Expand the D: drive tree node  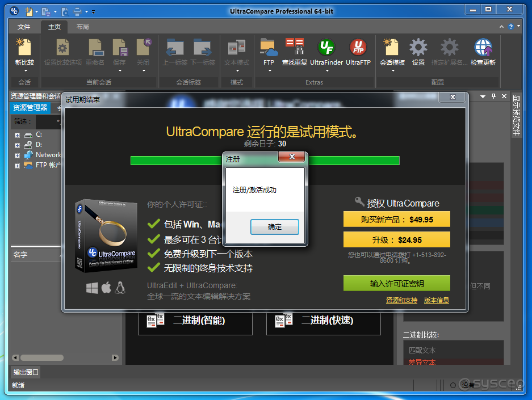(17, 145)
